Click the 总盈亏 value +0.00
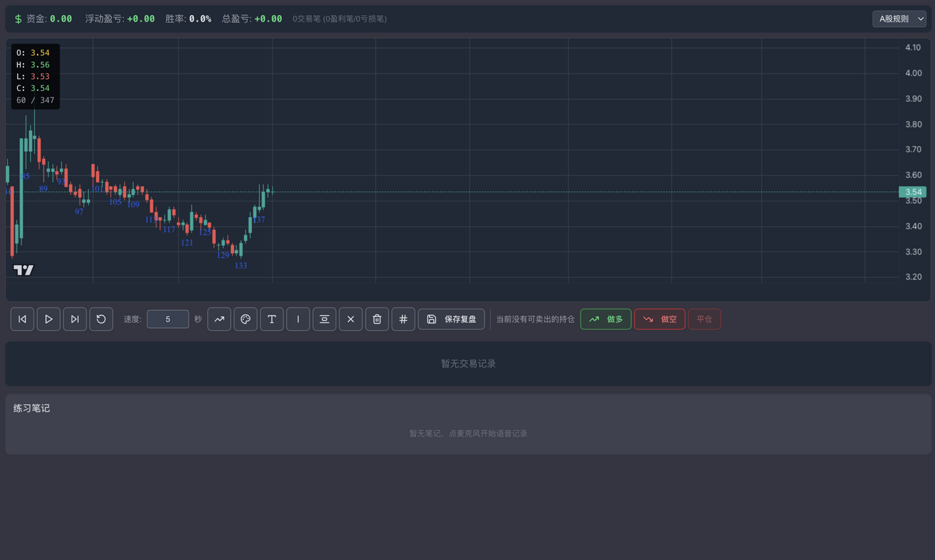This screenshot has width=935, height=560. pyautogui.click(x=268, y=19)
